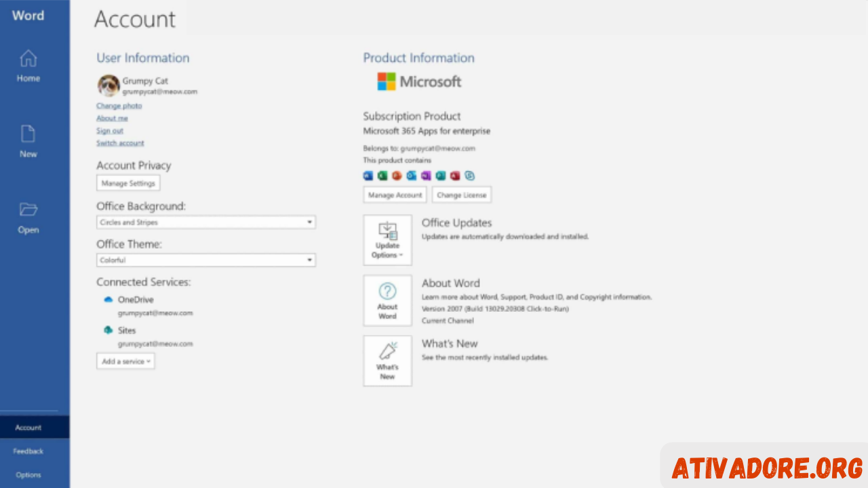Click 'OneDrive' service name

click(x=136, y=300)
